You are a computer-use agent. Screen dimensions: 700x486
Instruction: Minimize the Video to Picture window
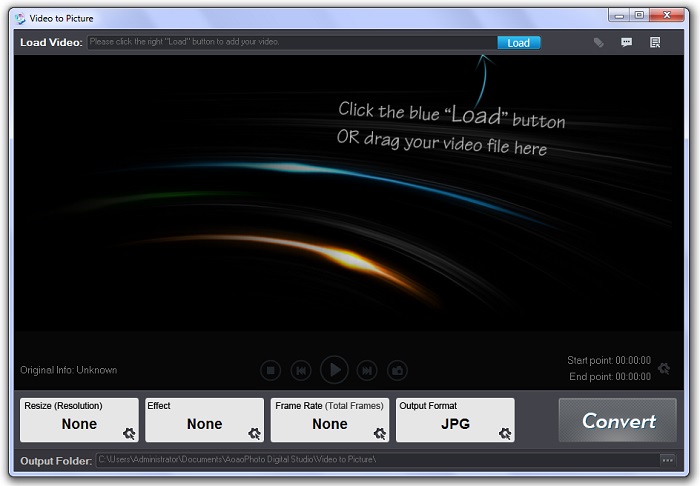coord(619,16)
